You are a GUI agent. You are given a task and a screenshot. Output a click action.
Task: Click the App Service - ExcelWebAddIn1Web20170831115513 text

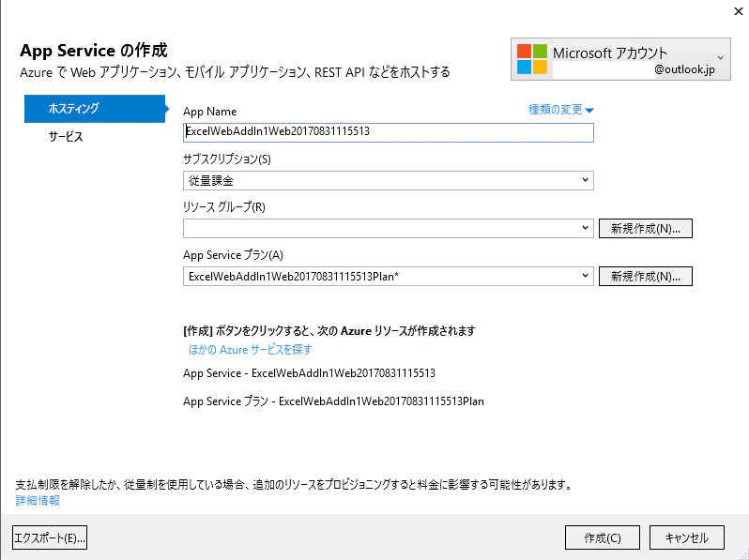click(309, 373)
